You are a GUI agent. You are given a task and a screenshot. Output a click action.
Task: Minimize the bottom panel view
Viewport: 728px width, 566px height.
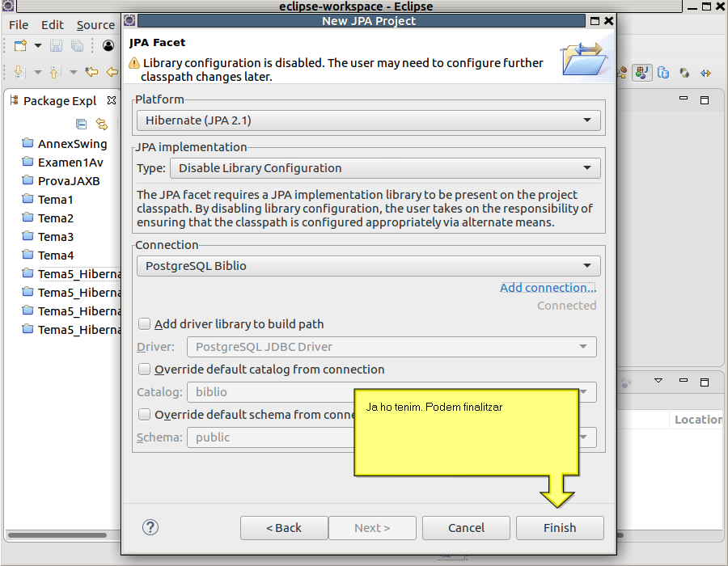(x=684, y=380)
